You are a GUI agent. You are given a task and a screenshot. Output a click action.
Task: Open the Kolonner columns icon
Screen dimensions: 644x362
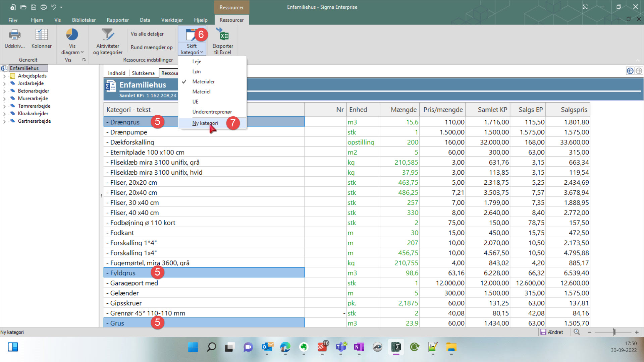(x=42, y=34)
